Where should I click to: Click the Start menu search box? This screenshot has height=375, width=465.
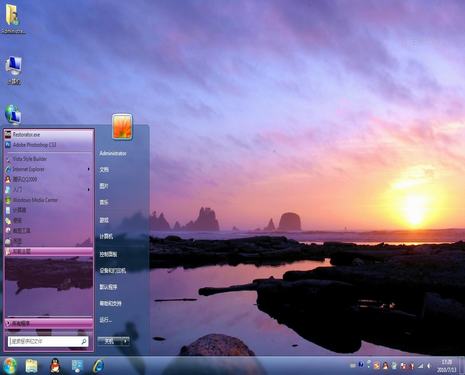[x=48, y=341]
